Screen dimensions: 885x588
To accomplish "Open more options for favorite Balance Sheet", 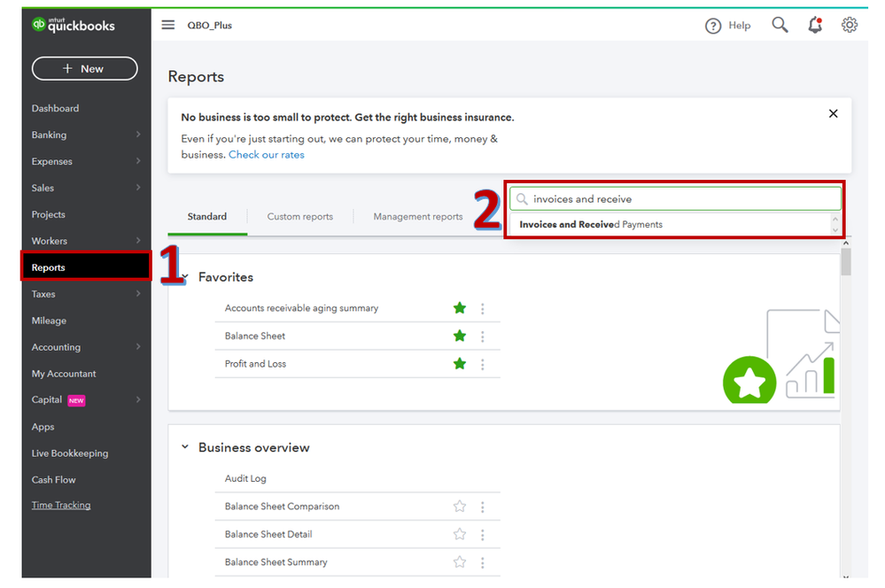I will coord(483,337).
